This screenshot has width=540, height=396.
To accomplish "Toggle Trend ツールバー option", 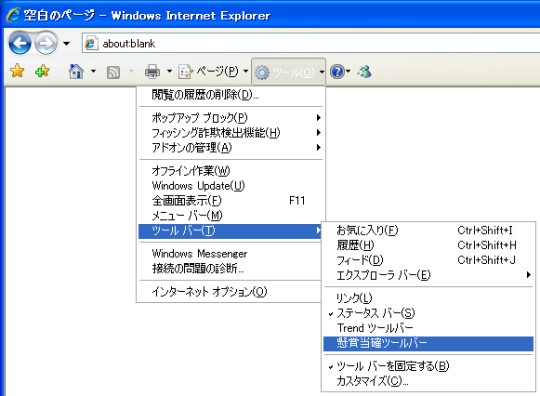I will 428,328.
